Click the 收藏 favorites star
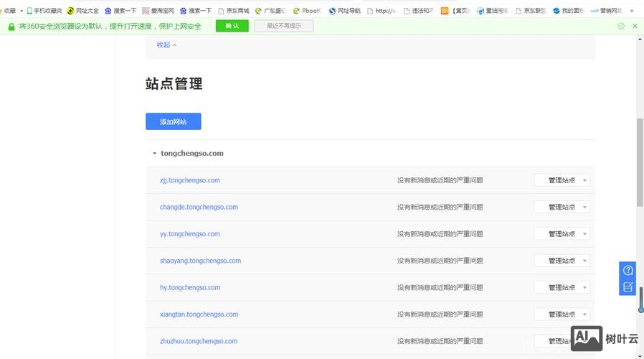 [8, 11]
